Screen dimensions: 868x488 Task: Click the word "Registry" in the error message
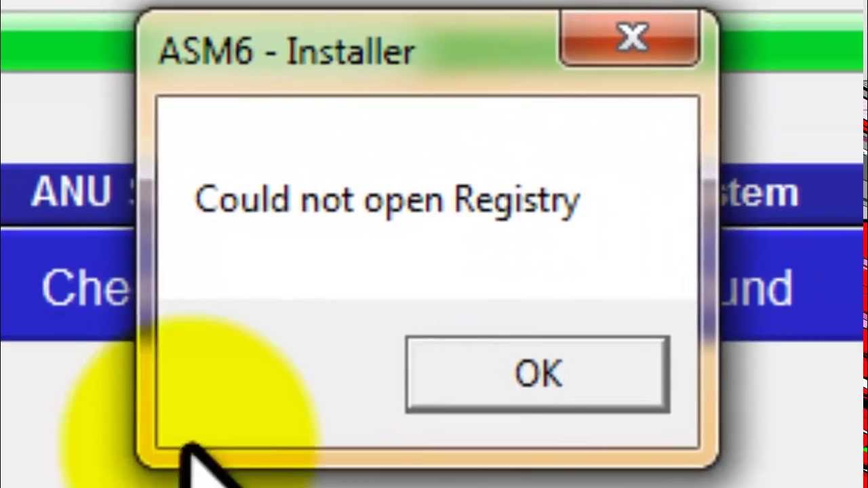(517, 201)
